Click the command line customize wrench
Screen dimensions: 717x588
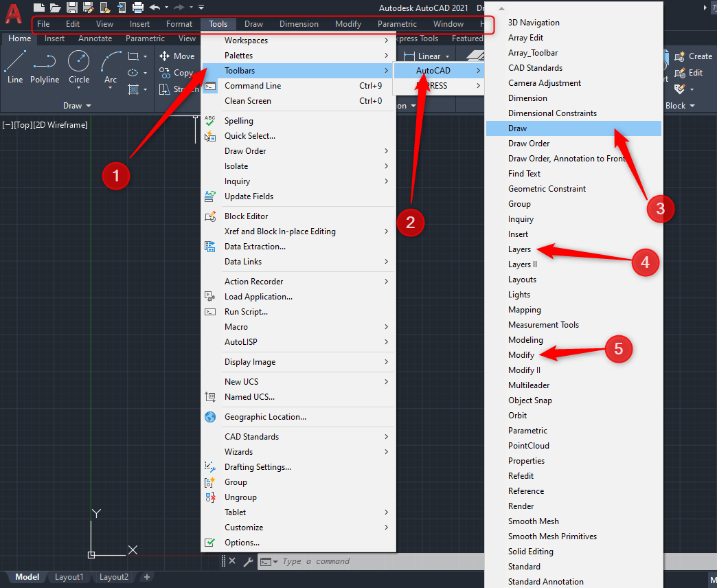click(x=249, y=561)
